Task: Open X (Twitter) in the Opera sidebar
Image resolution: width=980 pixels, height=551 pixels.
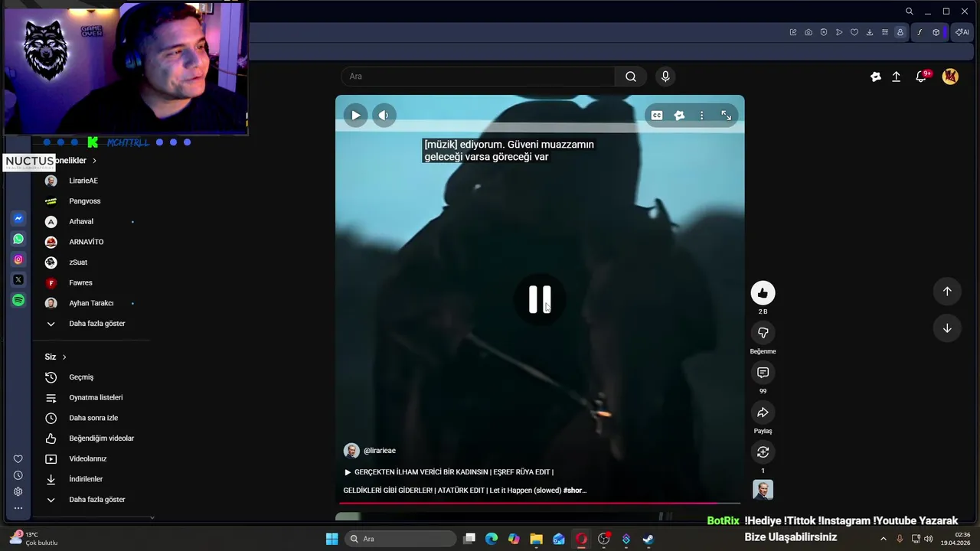Action: coord(18,280)
